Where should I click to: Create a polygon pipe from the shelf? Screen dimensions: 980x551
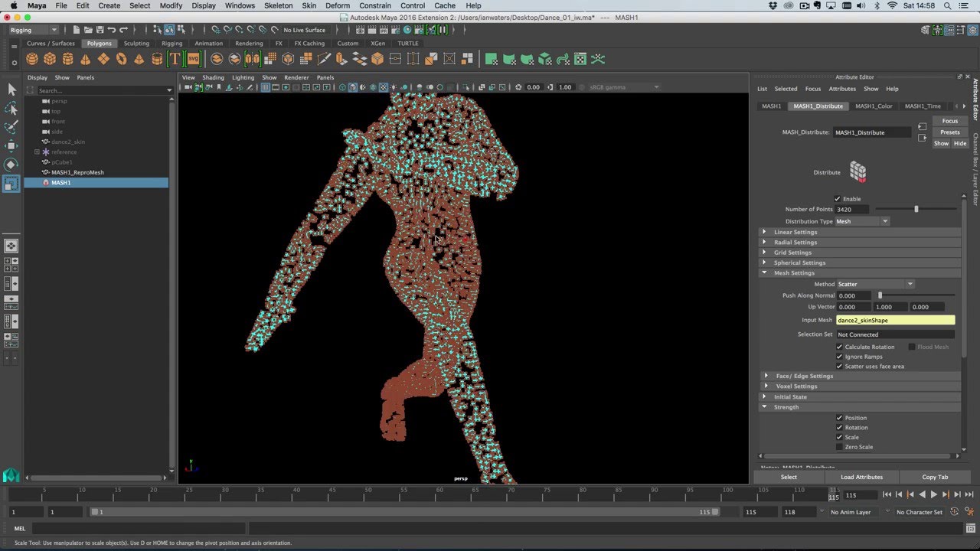[157, 59]
